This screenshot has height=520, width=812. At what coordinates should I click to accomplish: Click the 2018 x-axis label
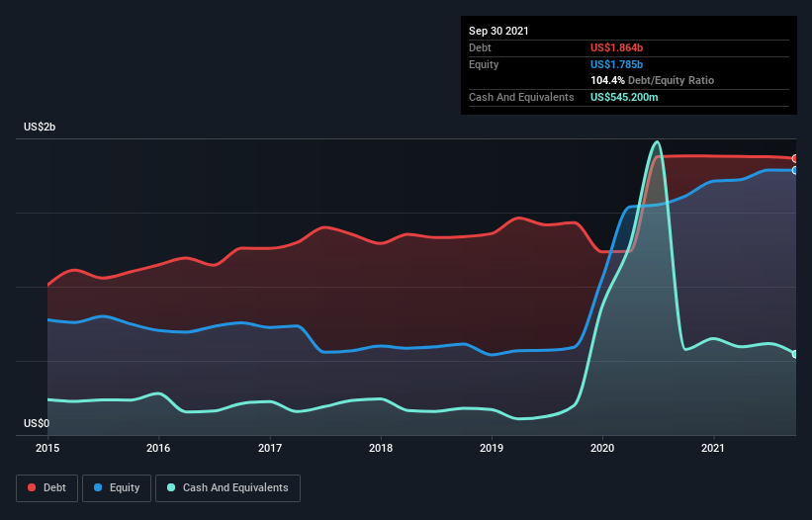click(x=381, y=448)
